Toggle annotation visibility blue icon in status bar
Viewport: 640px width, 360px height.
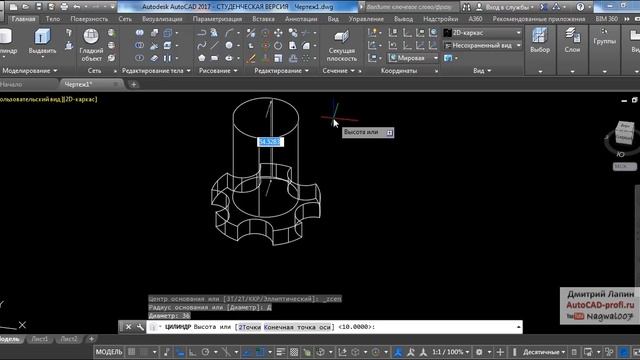click(x=398, y=352)
